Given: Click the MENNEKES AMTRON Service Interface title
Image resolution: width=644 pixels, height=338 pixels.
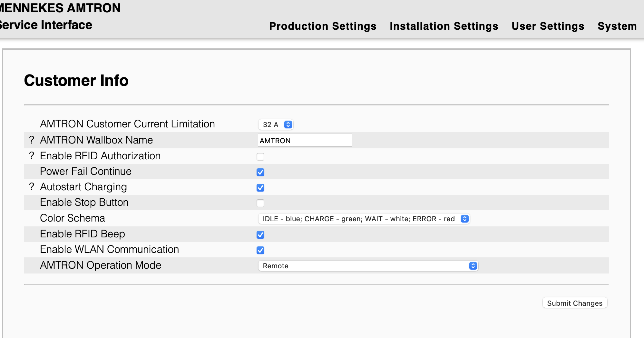Looking at the screenshot, I should pos(60,16).
